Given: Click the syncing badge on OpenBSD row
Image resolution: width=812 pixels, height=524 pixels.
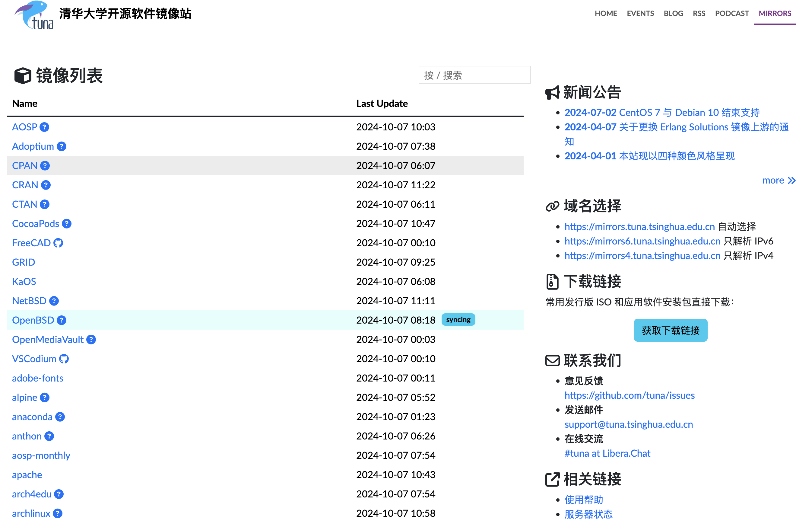Looking at the screenshot, I should point(458,320).
